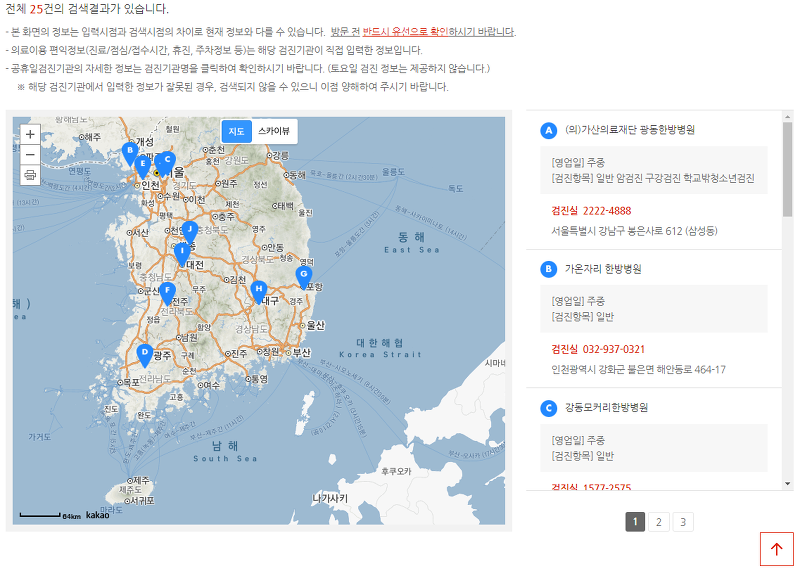Screen dimensions: 800x571
Task: Click the 전체 25건 result count text
Action: coord(87,9)
